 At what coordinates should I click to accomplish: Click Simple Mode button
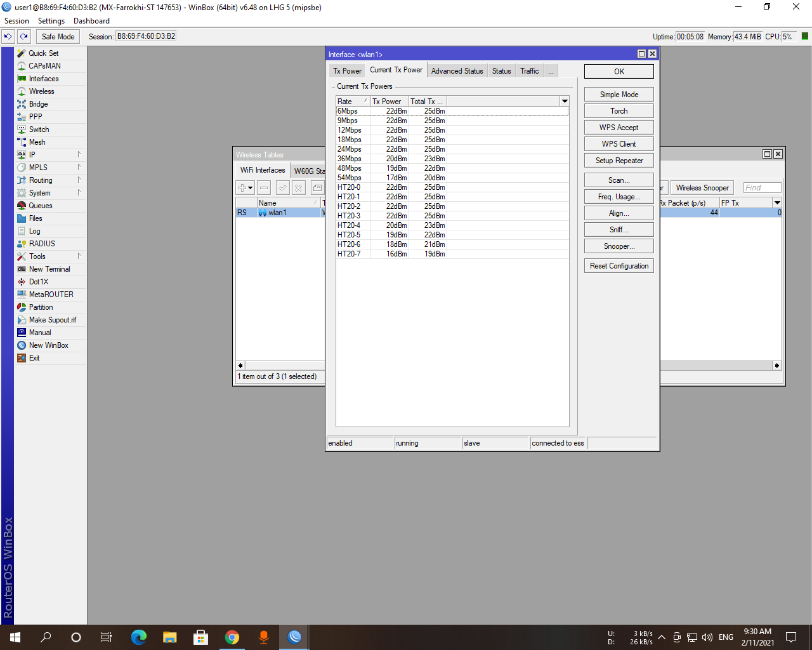[619, 95]
